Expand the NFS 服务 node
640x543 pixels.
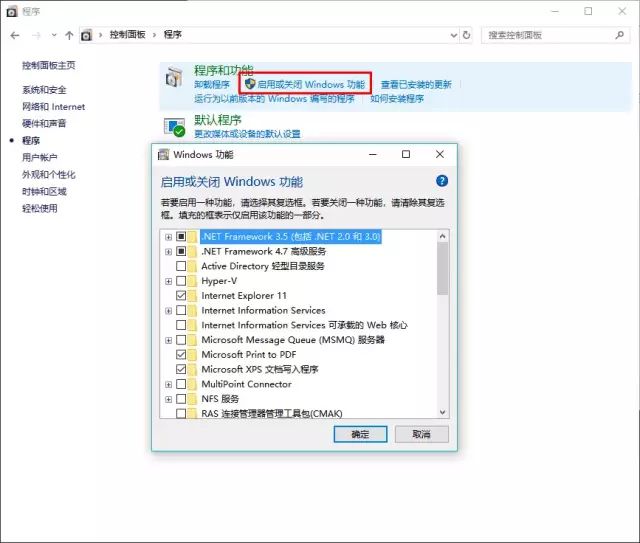click(169, 399)
